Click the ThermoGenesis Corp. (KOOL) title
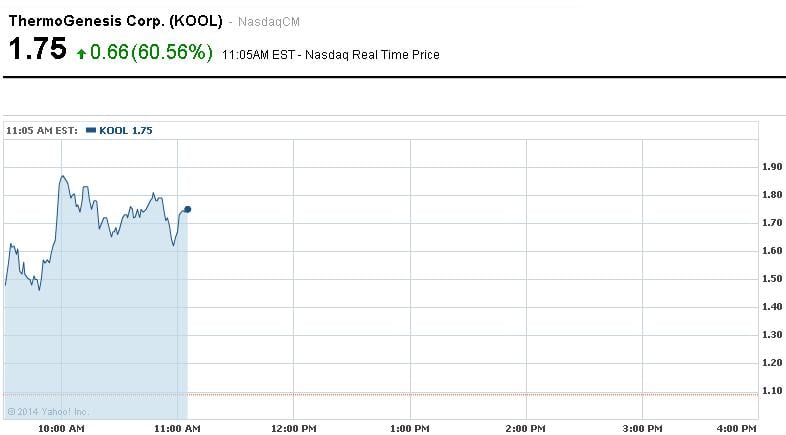The width and height of the screenshot is (786, 435). pyautogui.click(x=114, y=19)
